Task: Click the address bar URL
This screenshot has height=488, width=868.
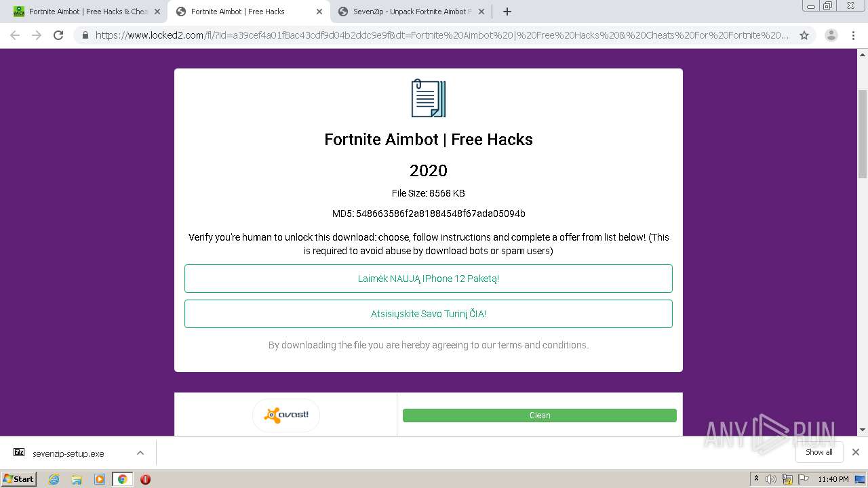Action: click(442, 35)
